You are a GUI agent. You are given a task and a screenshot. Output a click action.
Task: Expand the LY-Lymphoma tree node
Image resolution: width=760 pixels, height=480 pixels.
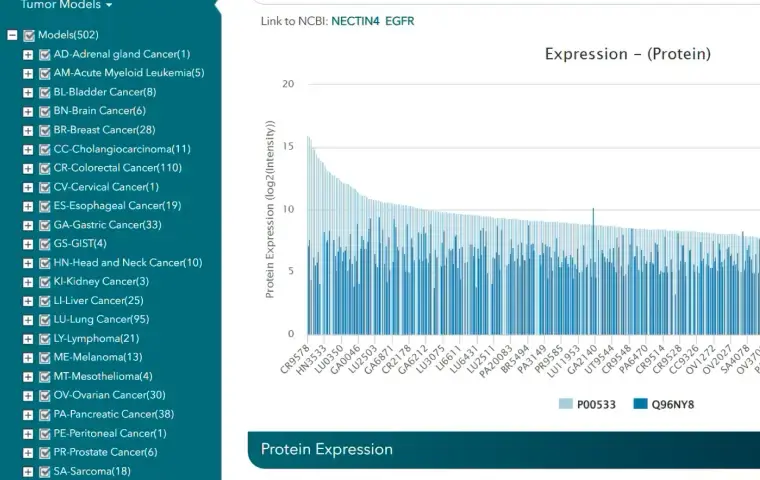tap(28, 339)
